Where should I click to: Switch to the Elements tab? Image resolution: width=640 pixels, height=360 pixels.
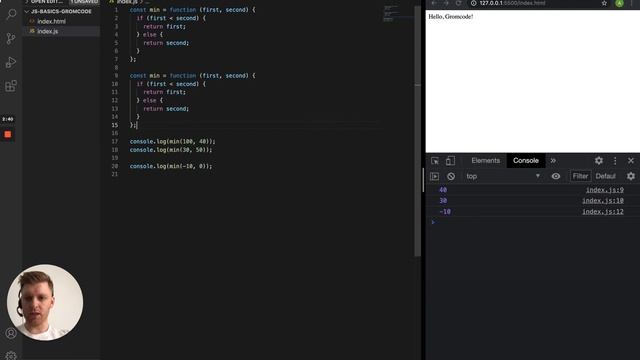[x=485, y=161]
